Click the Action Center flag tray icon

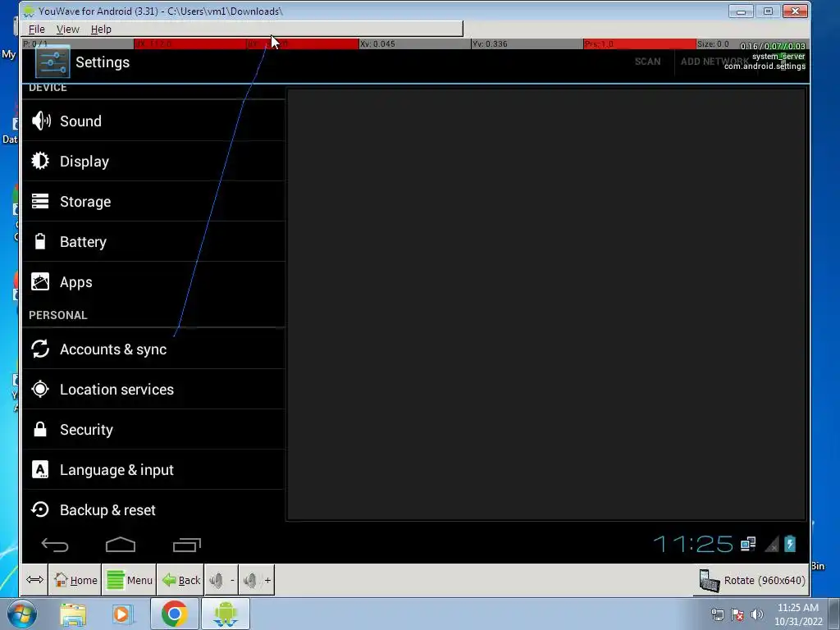click(737, 614)
